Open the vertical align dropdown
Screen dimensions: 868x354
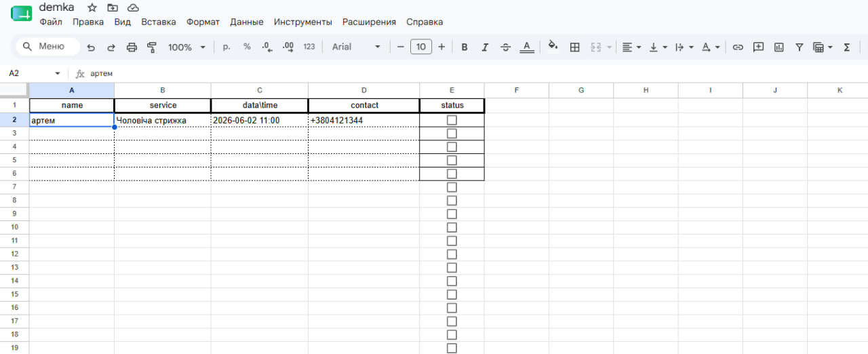[658, 47]
